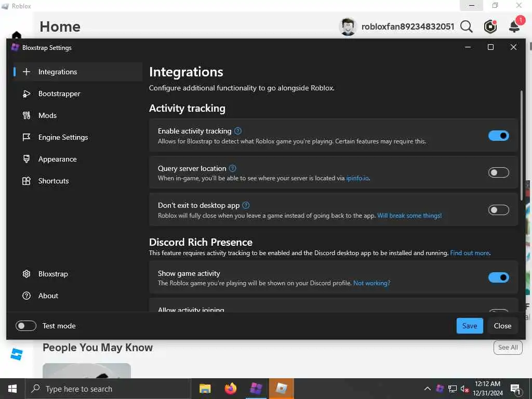Open the ipinfo.io link

(x=357, y=178)
